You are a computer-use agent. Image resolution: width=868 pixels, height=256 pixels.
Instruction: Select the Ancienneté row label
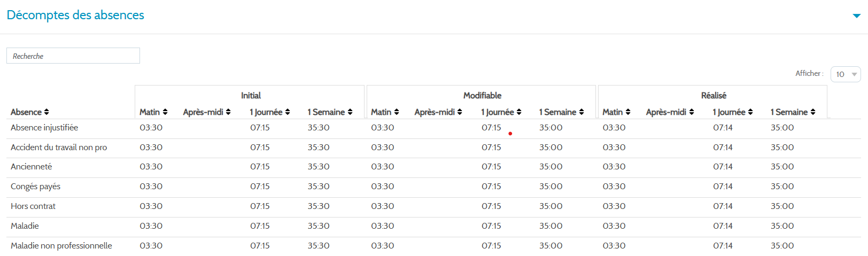pos(32,167)
